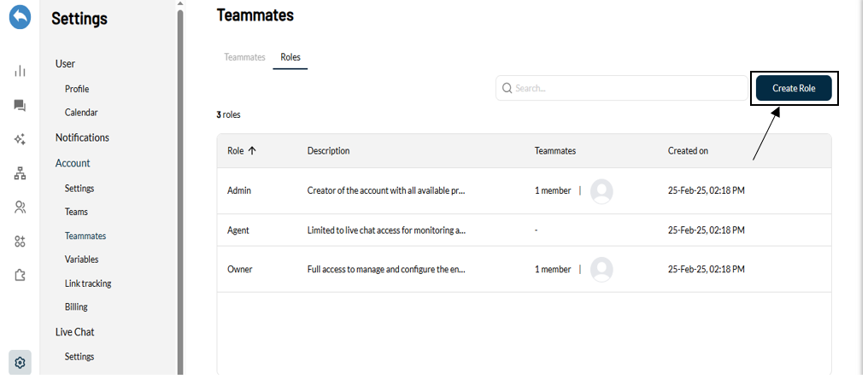Open the chat messages icon in sidebar
The image size is (868, 379).
[x=20, y=106]
